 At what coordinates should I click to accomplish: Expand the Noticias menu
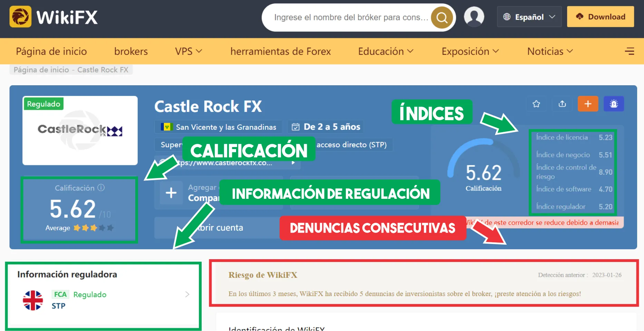pyautogui.click(x=550, y=51)
